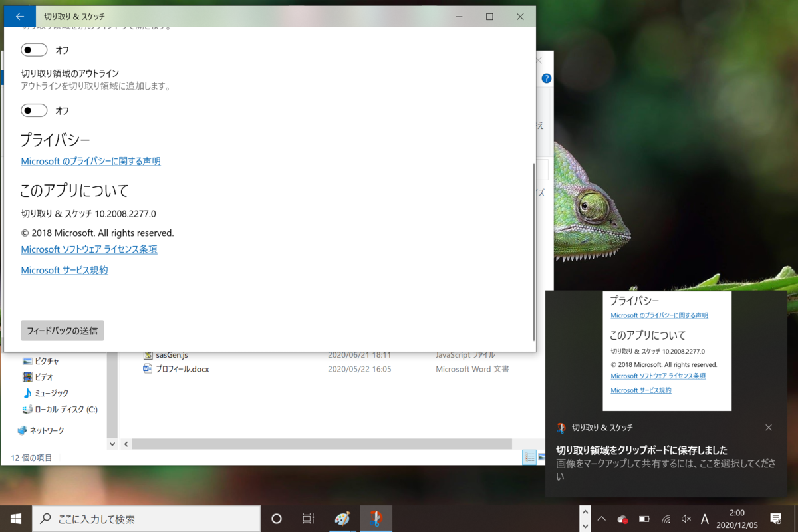Open ネットワーク in Explorer sidebar
The height and width of the screenshot is (532, 798).
pos(47,430)
